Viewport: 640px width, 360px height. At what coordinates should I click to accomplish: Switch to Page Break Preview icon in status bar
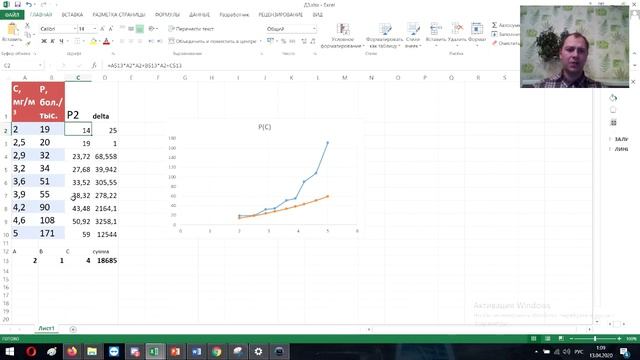tap(561, 339)
